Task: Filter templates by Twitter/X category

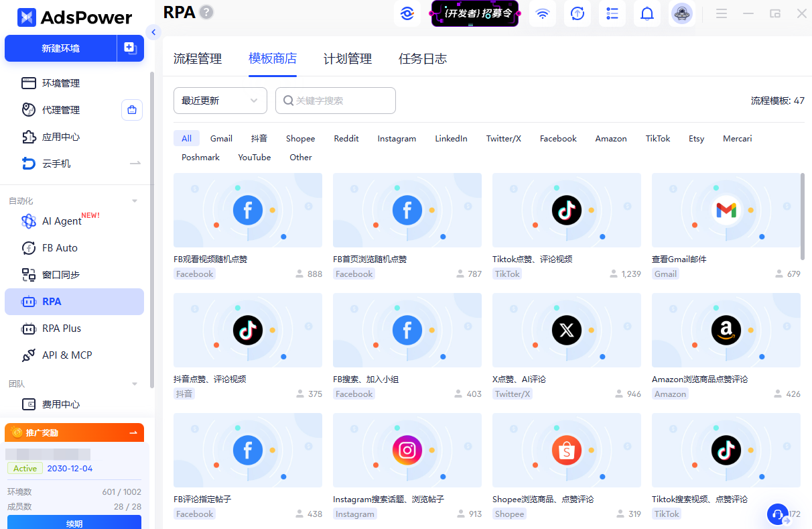Action: (504, 138)
